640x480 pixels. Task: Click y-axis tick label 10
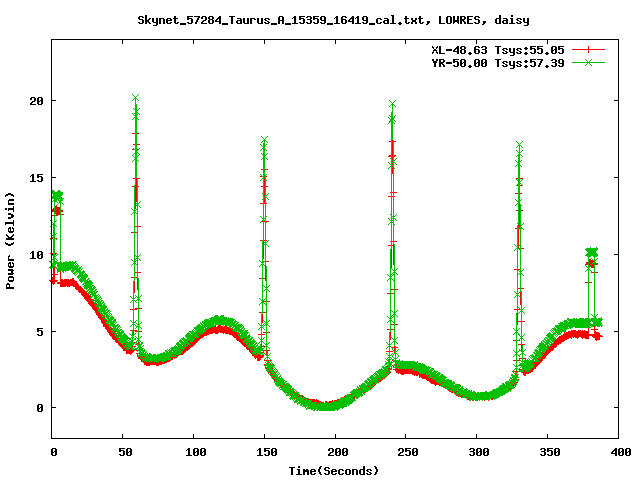[36, 255]
